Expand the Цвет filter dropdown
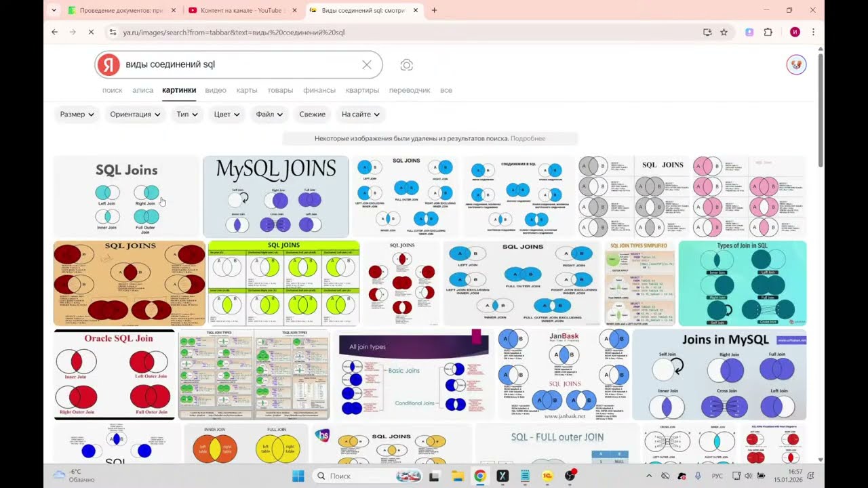The width and height of the screenshot is (868, 488). 226,114
